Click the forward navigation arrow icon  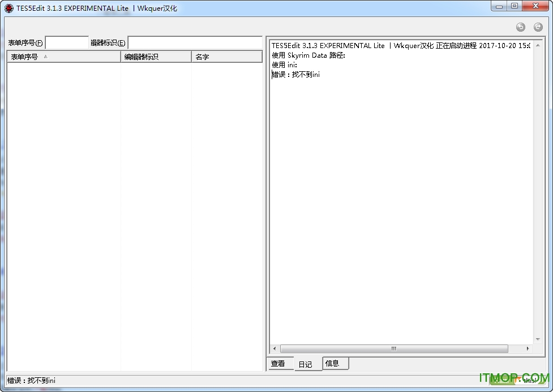(x=538, y=27)
